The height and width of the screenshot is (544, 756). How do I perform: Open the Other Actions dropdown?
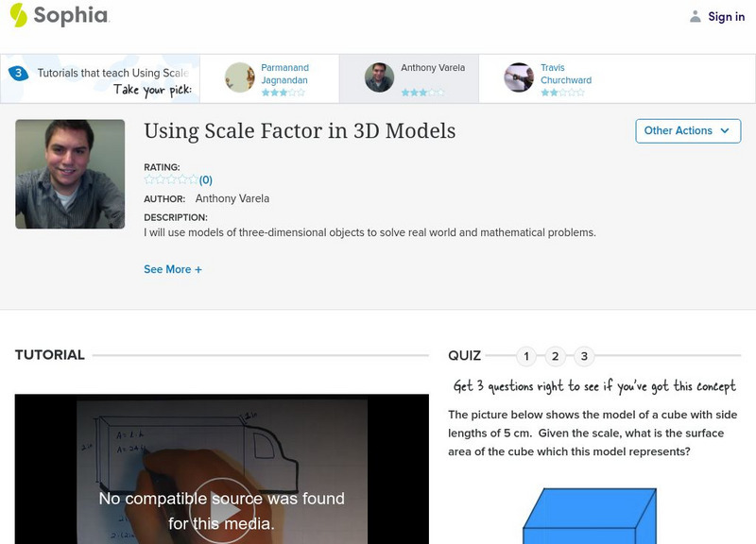(688, 130)
